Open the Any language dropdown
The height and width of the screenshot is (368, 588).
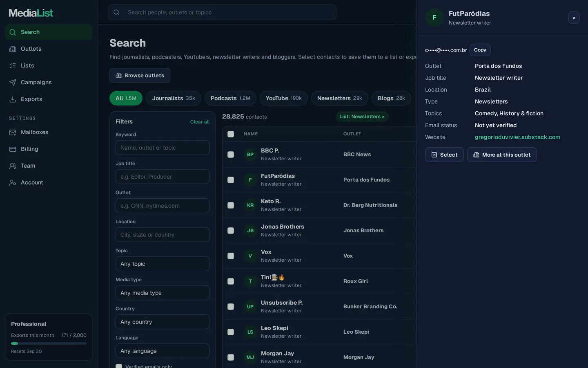(x=163, y=351)
